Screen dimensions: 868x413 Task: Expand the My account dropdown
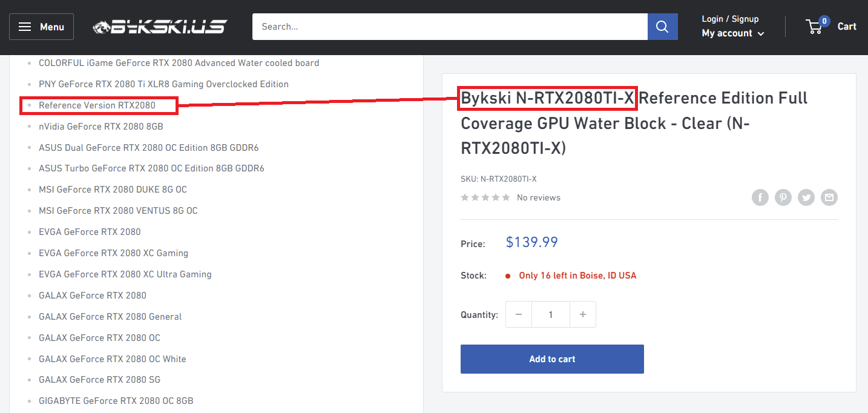click(732, 33)
